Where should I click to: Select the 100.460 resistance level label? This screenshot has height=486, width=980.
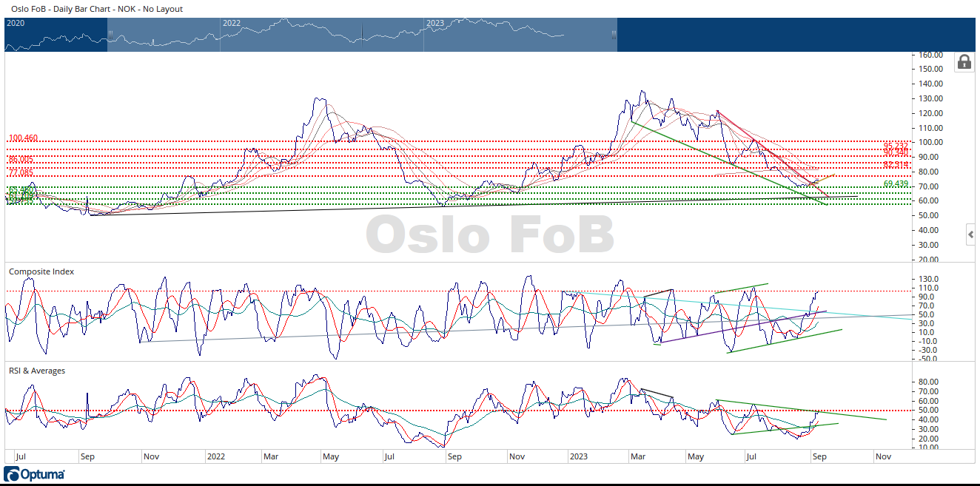coord(23,138)
